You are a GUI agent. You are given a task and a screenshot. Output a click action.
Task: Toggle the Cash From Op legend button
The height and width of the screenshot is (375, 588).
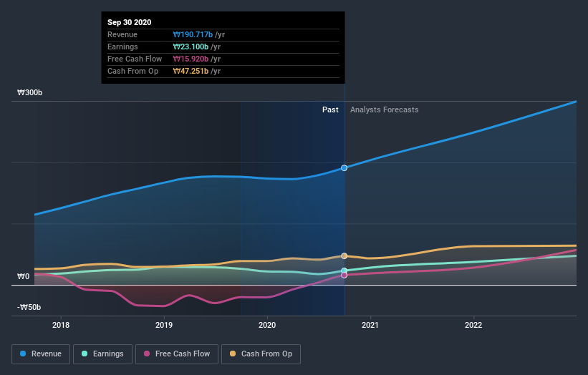(261, 354)
